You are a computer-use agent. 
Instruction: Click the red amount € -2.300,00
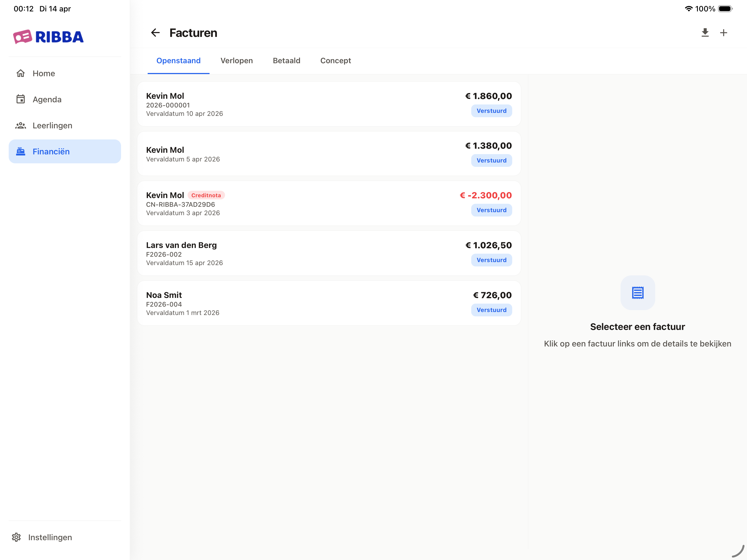[486, 195]
